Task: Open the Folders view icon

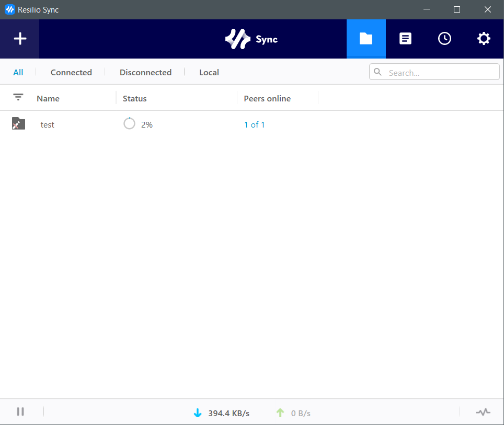Action: 366,39
